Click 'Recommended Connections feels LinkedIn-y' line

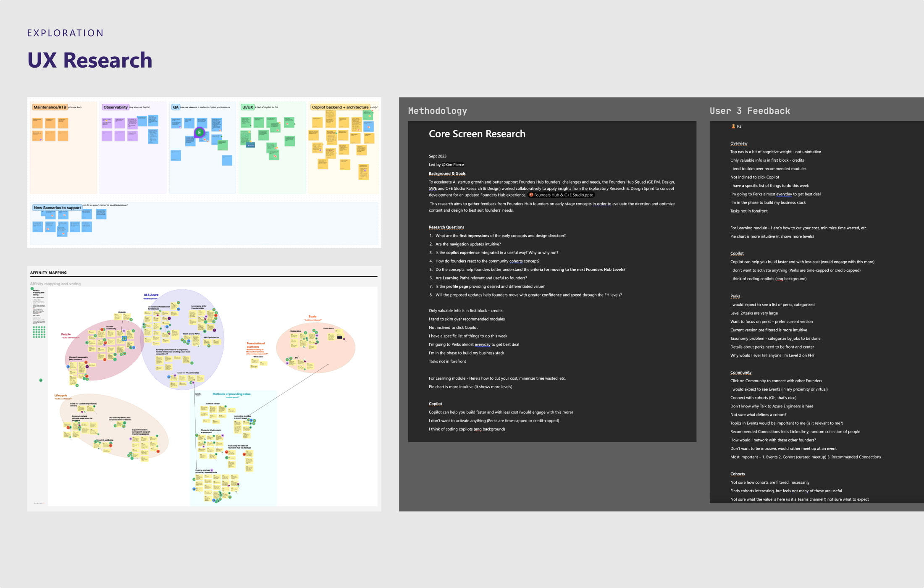795,431
